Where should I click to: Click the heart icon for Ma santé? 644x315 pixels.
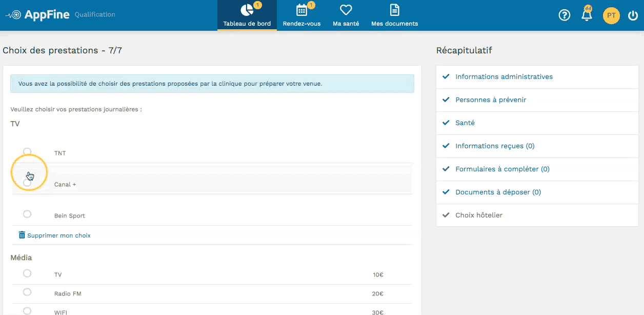tap(346, 10)
